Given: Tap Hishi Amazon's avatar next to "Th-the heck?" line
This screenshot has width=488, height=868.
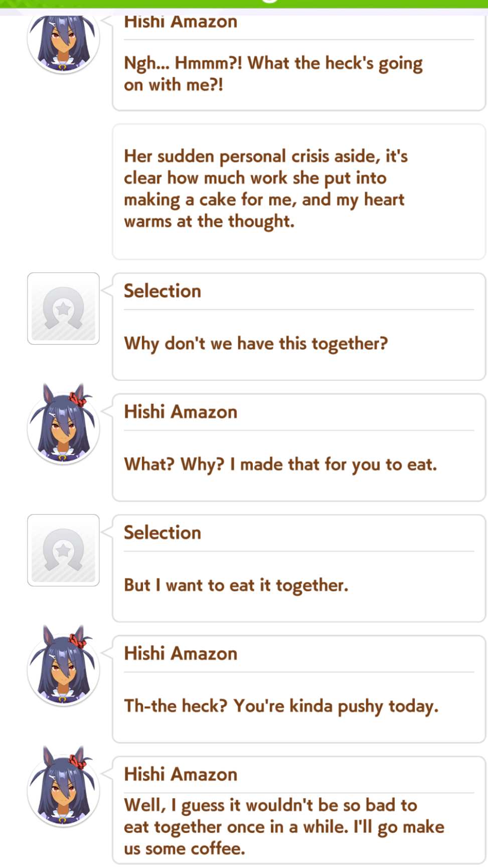Looking at the screenshot, I should 63,666.
